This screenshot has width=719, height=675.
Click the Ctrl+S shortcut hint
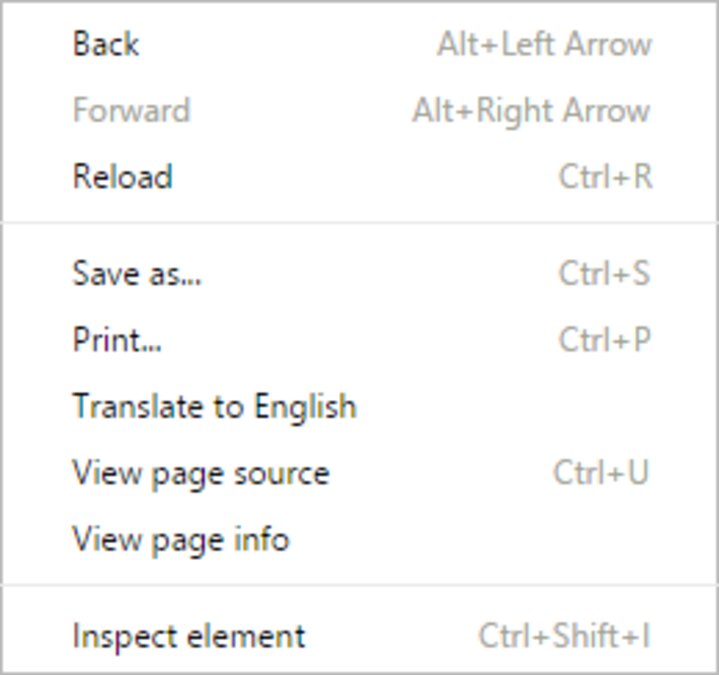tap(604, 273)
